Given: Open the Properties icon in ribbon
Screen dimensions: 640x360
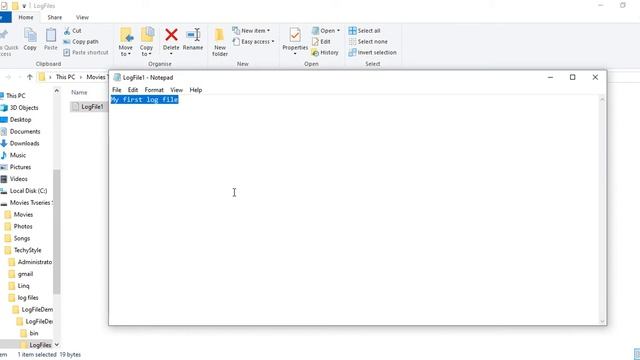Looking at the screenshot, I should click(295, 35).
